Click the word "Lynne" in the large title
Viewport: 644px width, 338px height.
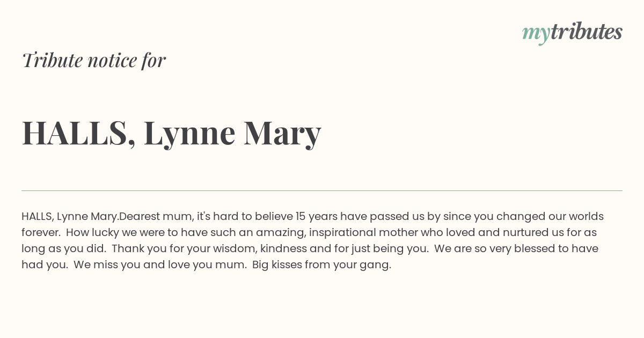pyautogui.click(x=189, y=134)
